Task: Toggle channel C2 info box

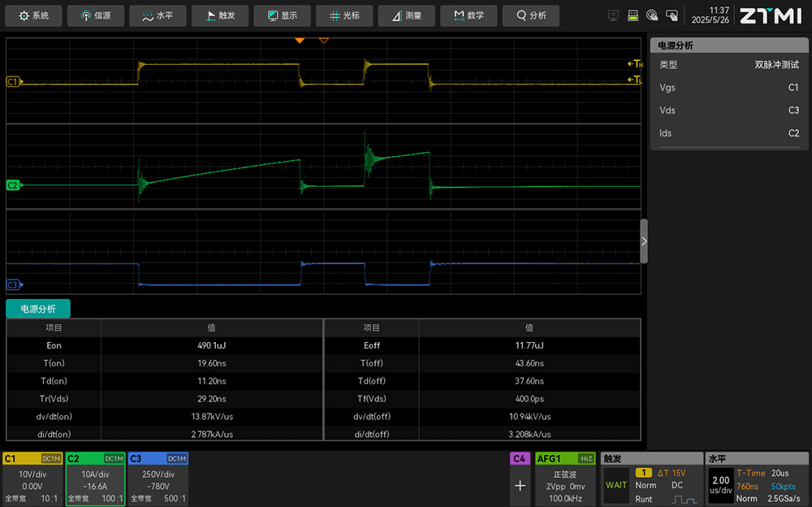Action: 95,479
